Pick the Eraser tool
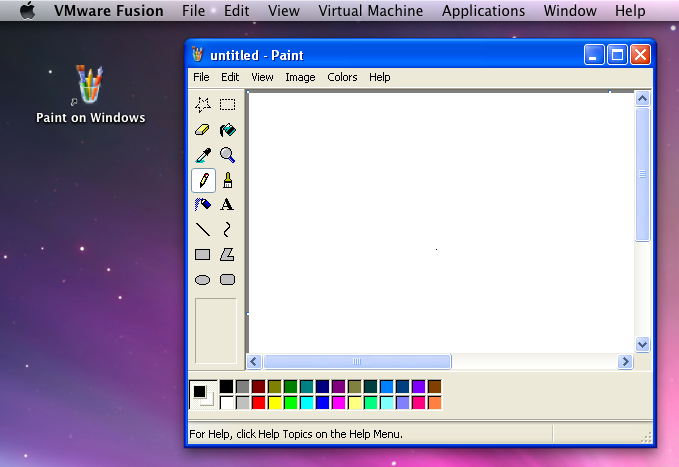This screenshot has height=467, width=679. (x=203, y=130)
